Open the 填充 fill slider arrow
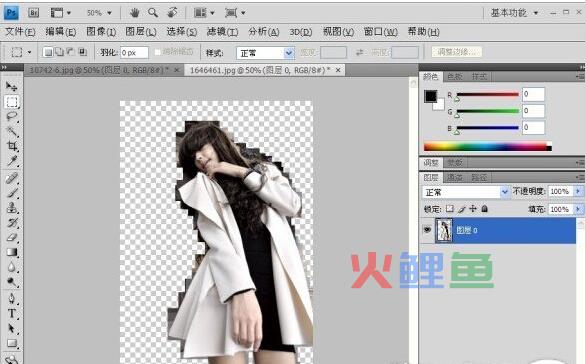Screen dimensions: 585x364 point(578,209)
